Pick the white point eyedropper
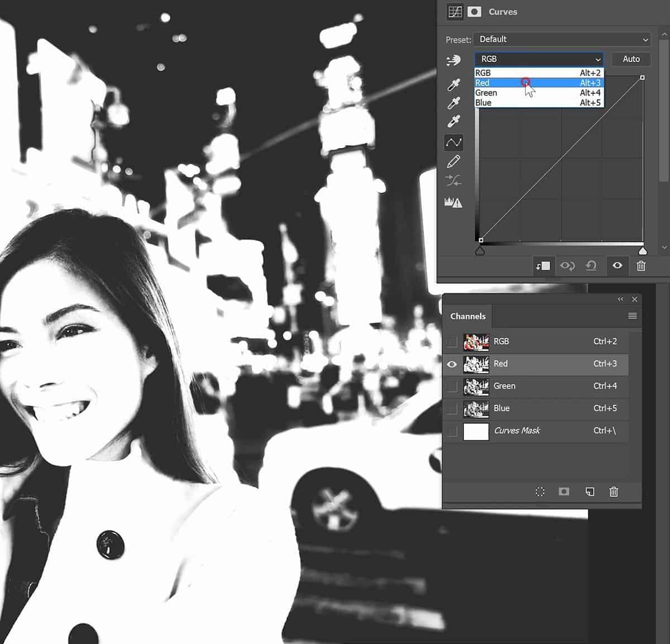This screenshot has height=644, width=670. pos(453,122)
